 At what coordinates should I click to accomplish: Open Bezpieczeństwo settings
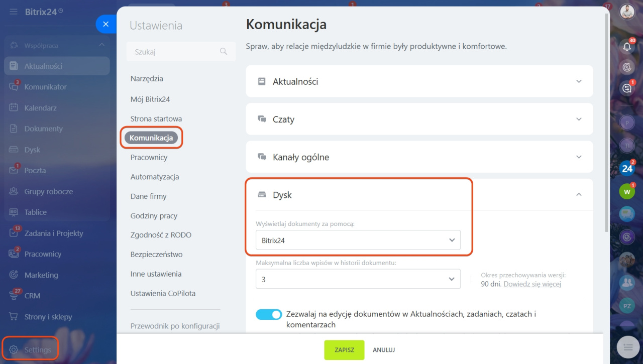point(156,255)
